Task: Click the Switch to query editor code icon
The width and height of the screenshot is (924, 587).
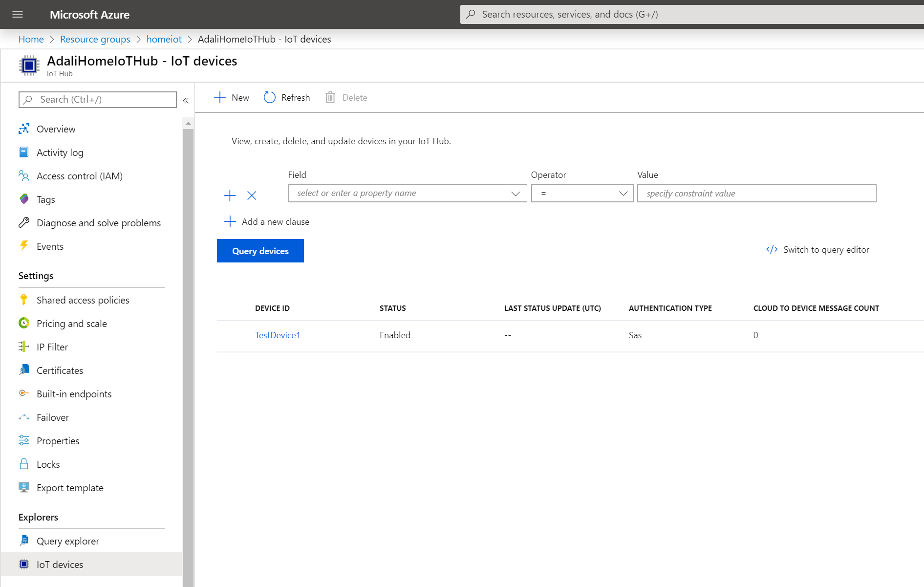Action: [772, 250]
